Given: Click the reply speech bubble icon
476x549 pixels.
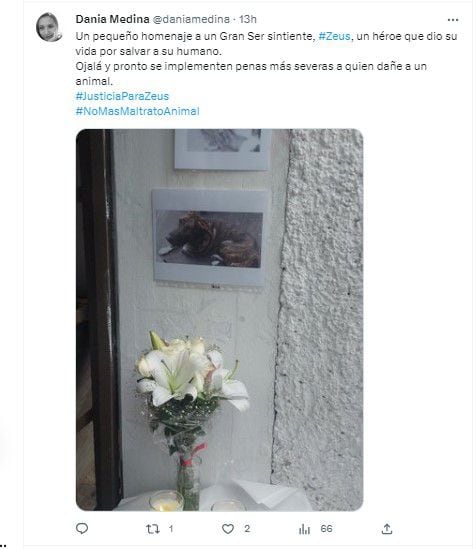Looking at the screenshot, I should (82, 528).
